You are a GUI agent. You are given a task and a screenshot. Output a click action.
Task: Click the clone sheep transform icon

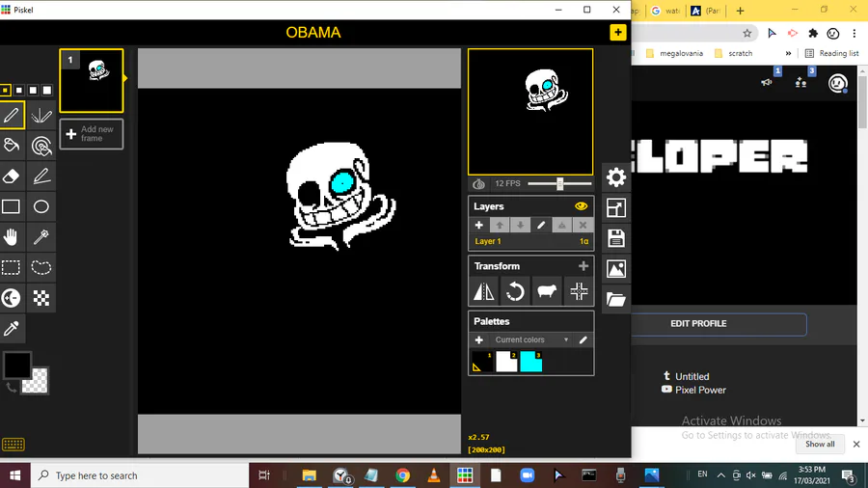547,291
